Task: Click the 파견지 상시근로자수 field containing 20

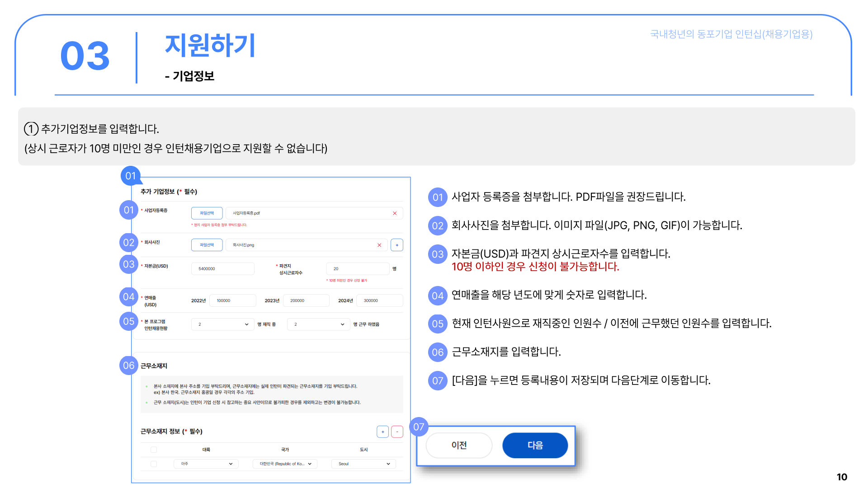Action: click(x=357, y=269)
